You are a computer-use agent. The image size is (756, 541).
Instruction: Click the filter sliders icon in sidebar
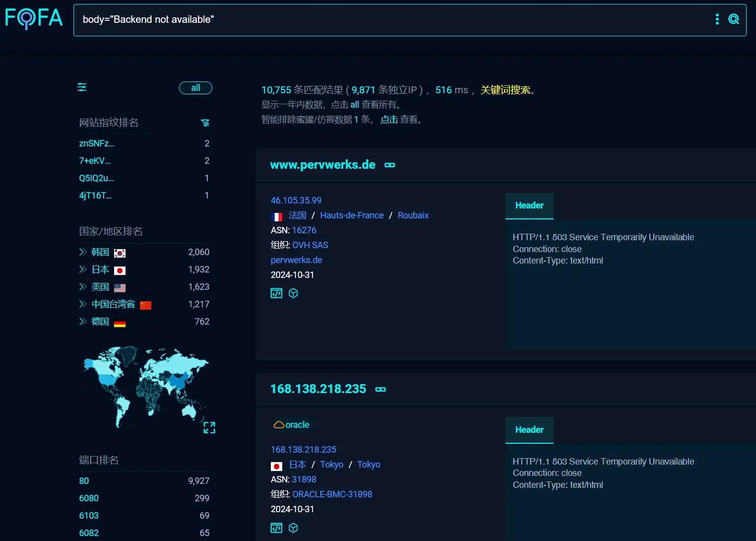pos(82,87)
